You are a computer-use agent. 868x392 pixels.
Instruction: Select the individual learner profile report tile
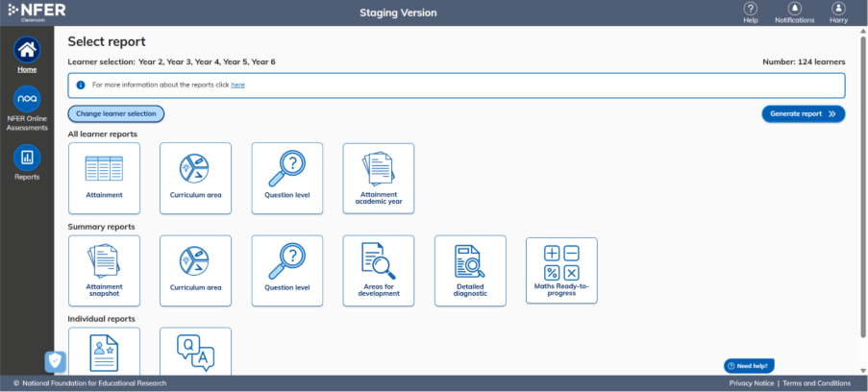(x=104, y=351)
